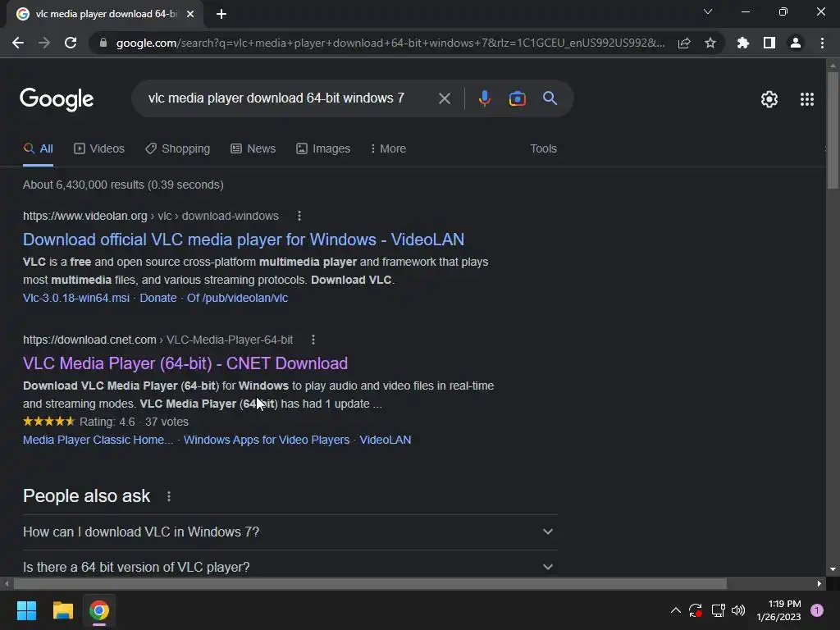Open People also ask options menu
The width and height of the screenshot is (840, 630).
pos(169,496)
